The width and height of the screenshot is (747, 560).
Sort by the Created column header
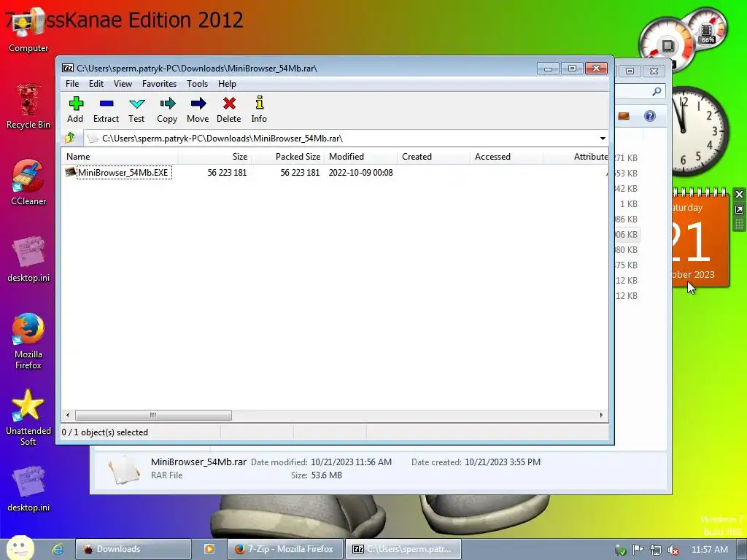pos(433,156)
